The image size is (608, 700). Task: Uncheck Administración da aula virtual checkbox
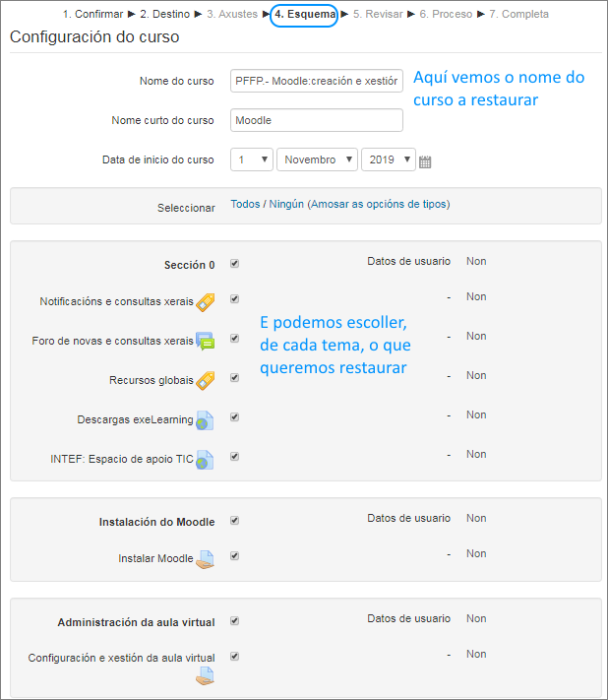pyautogui.click(x=234, y=621)
